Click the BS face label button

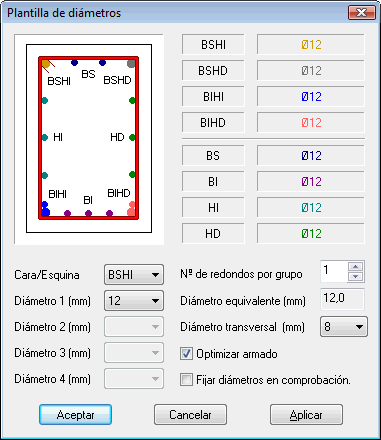[x=213, y=155]
